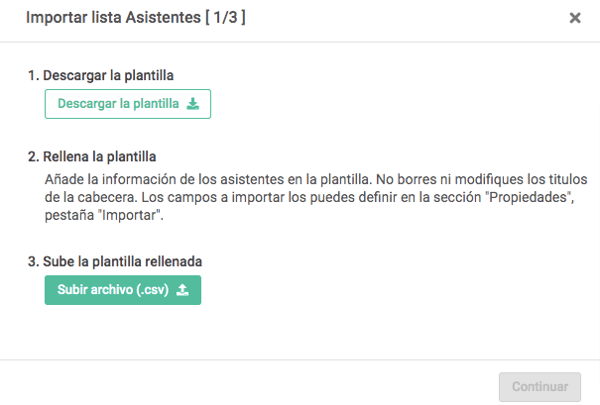The image size is (600, 405).
Task: Click the download icon beside Descargar la plantilla
Action: (x=193, y=104)
